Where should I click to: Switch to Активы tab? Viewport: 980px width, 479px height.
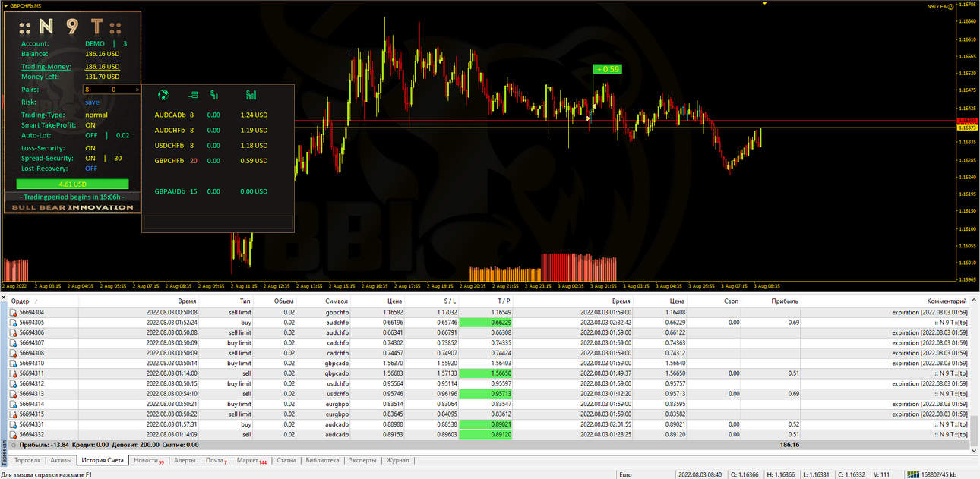[61, 460]
